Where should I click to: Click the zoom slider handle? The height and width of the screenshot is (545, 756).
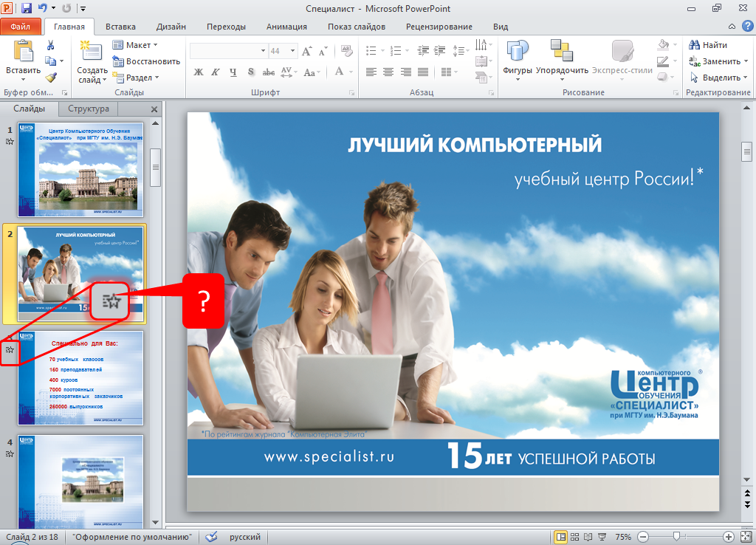(x=676, y=537)
